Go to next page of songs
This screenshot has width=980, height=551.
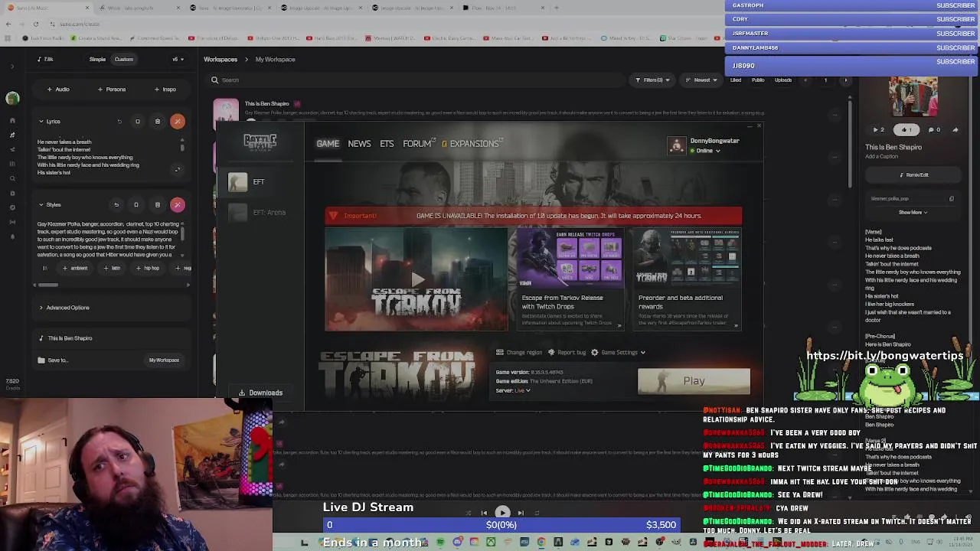(x=846, y=80)
